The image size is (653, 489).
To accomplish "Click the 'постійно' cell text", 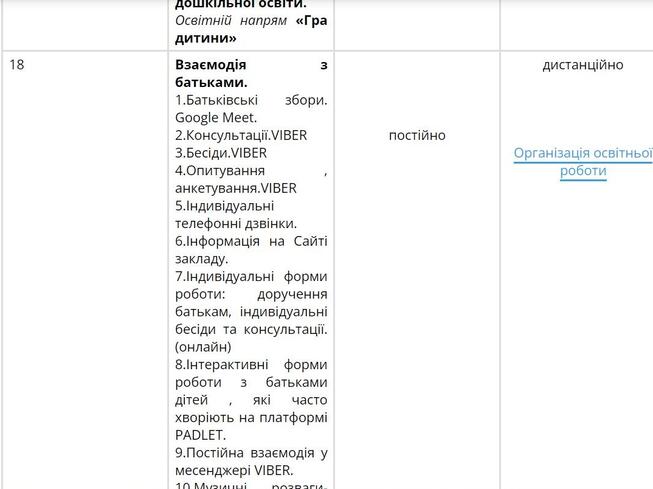I will click(417, 135).
